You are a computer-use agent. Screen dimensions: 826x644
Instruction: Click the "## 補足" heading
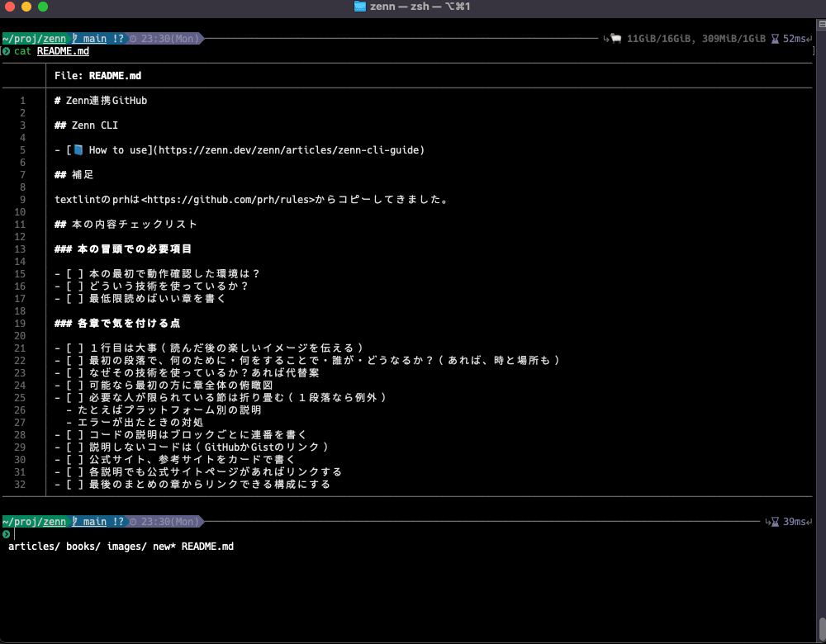click(x=74, y=175)
